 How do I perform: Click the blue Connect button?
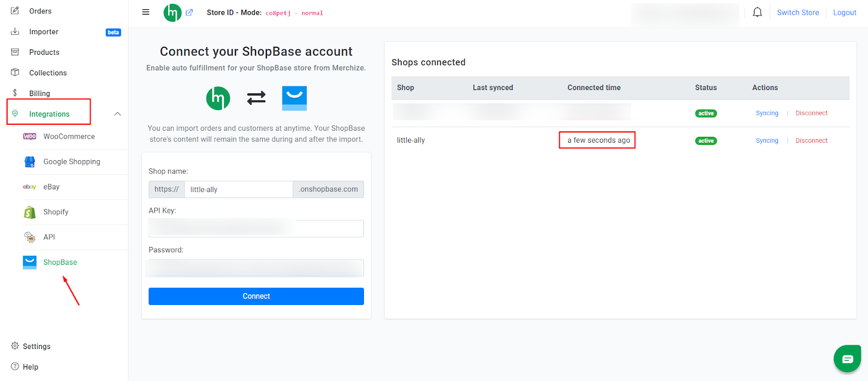coord(256,296)
